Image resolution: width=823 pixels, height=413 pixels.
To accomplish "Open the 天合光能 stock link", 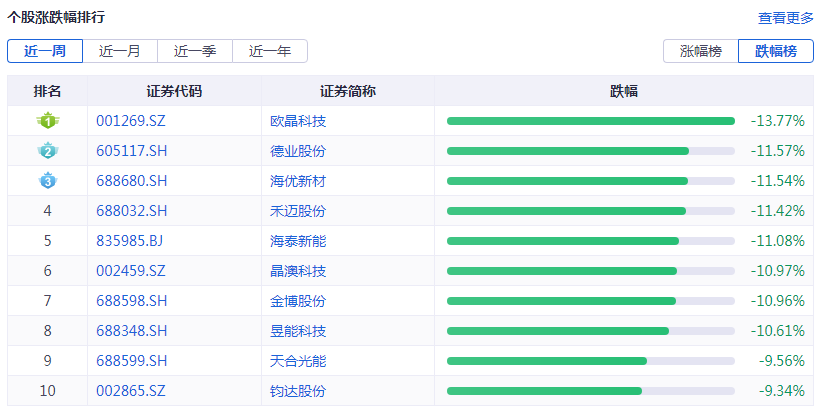I will (298, 361).
